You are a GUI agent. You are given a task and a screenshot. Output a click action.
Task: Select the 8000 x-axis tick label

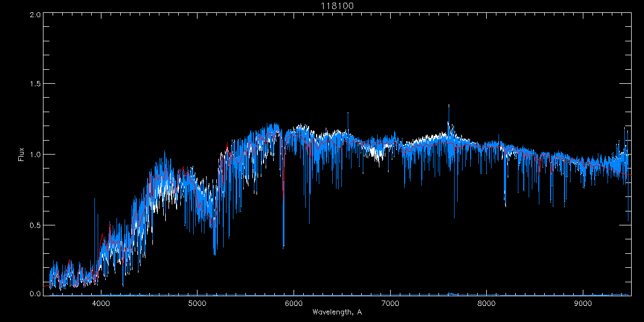[x=487, y=304]
